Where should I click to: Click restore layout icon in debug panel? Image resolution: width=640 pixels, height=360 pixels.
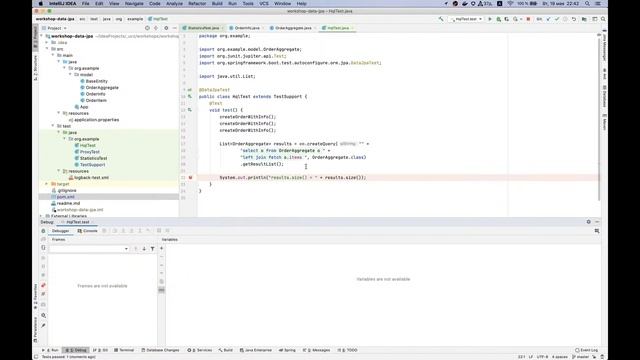pos(597,231)
